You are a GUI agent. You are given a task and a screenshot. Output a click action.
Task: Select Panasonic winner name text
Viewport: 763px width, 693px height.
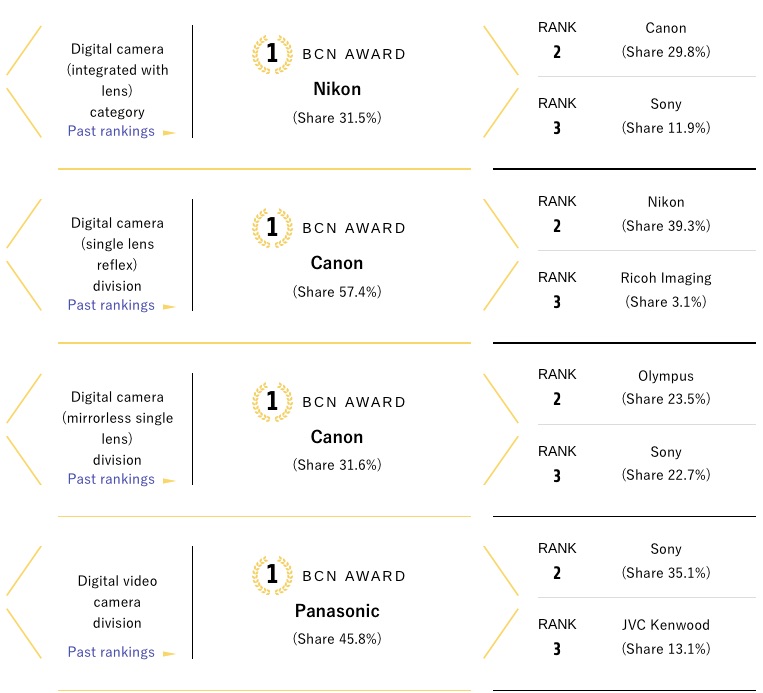337,611
